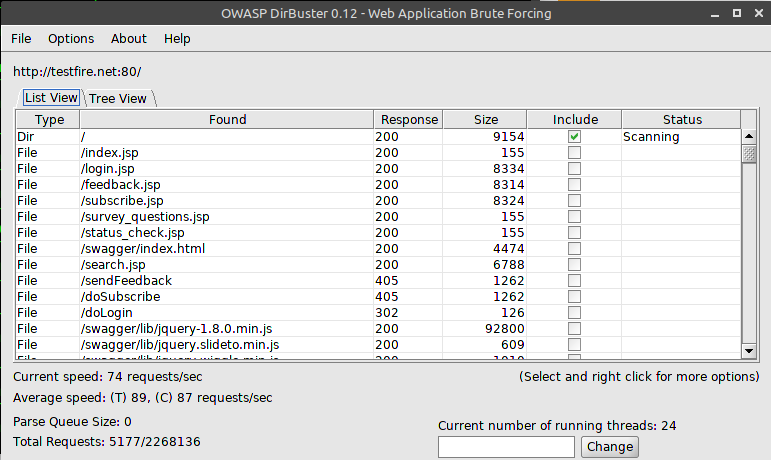The height and width of the screenshot is (460, 771).
Task: Switch to the List View tab
Action: pyautogui.click(x=51, y=98)
